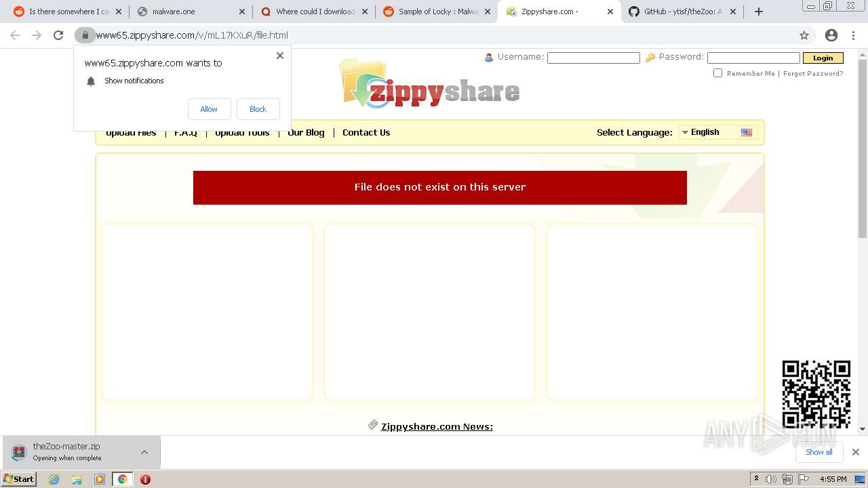Screen dimensions: 868x488
Task: Allow notifications from zippyshare
Action: 209,109
